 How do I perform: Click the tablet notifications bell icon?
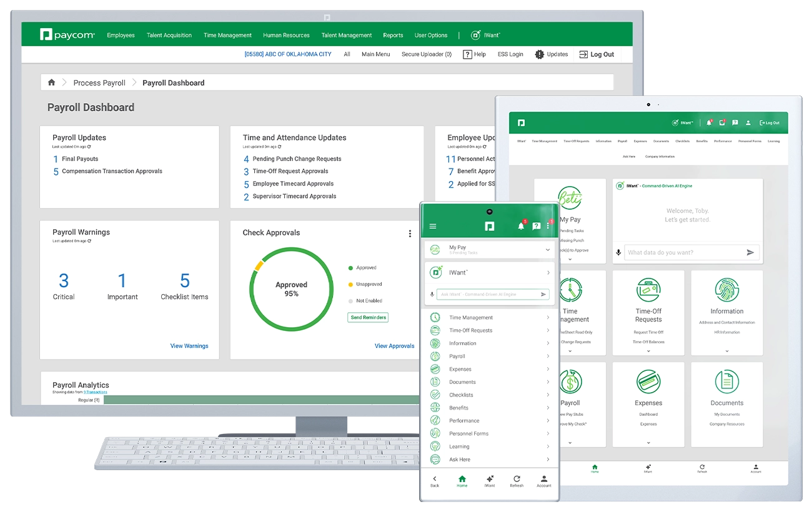click(709, 123)
